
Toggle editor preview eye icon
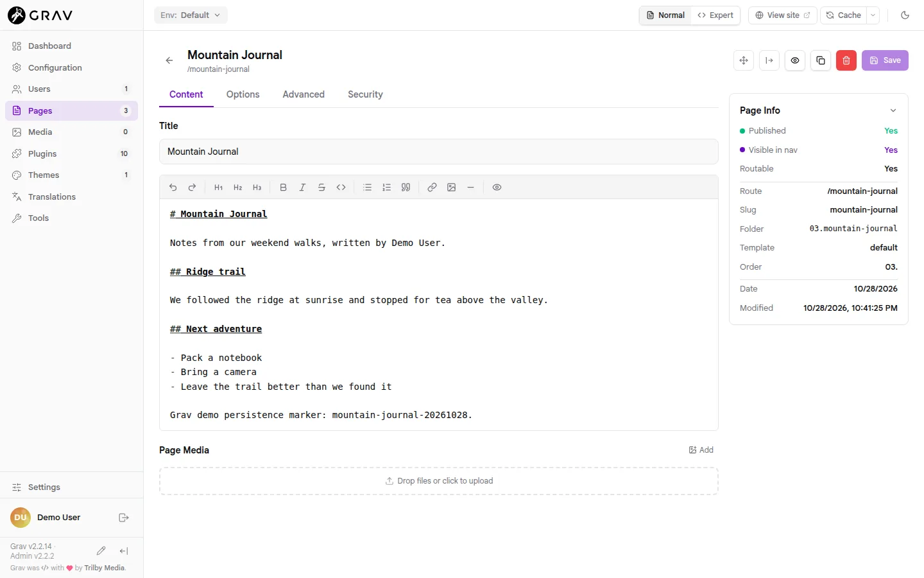click(497, 188)
